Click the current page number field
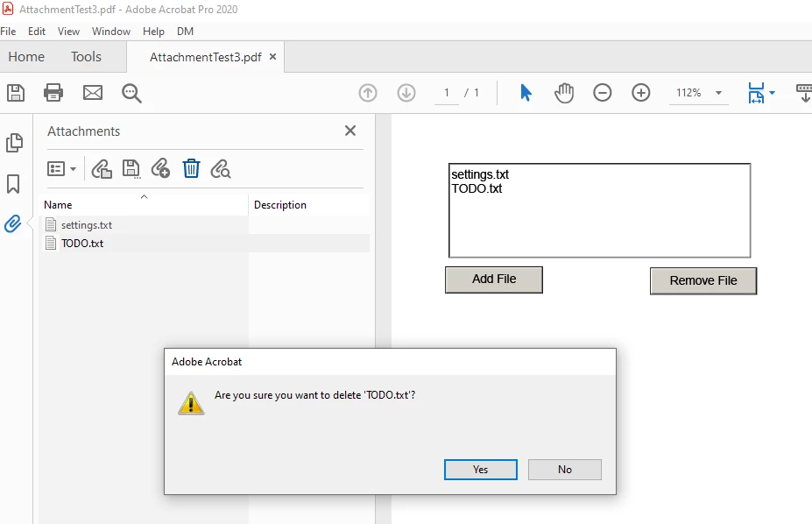 pyautogui.click(x=447, y=93)
